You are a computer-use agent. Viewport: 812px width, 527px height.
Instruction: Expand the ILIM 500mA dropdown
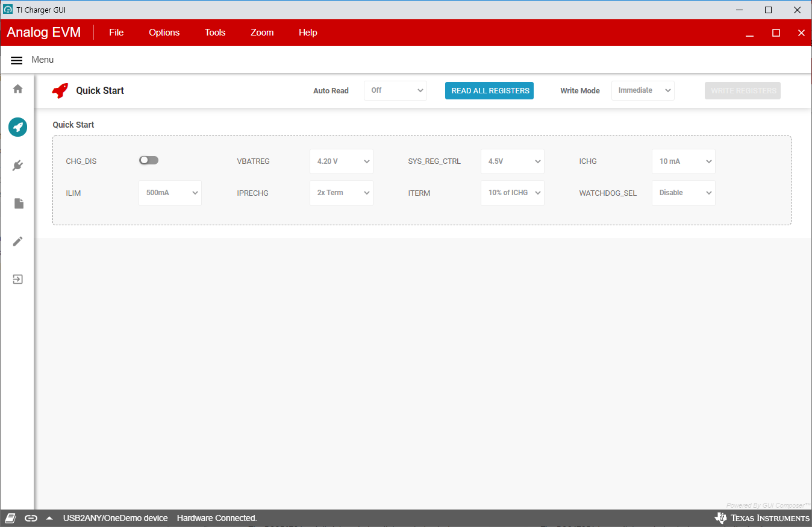[x=170, y=193]
